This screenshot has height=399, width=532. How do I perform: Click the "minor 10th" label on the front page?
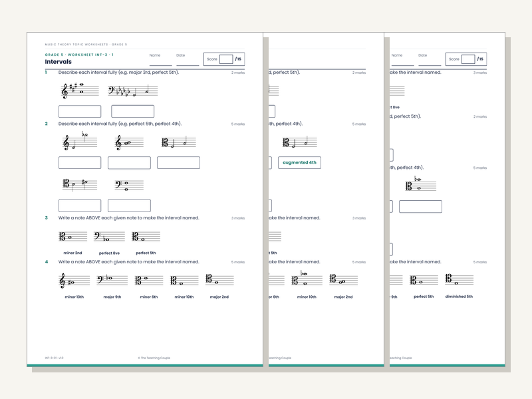point(184,297)
